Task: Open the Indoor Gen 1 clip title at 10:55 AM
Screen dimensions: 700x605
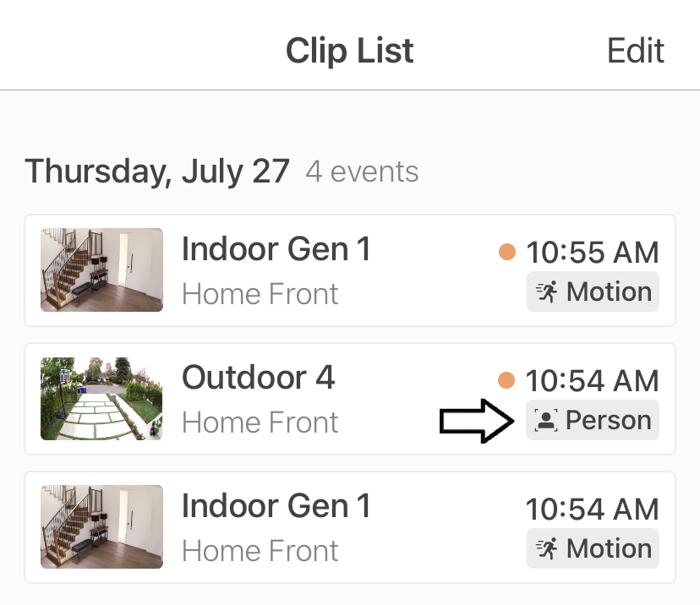Action: tap(276, 249)
